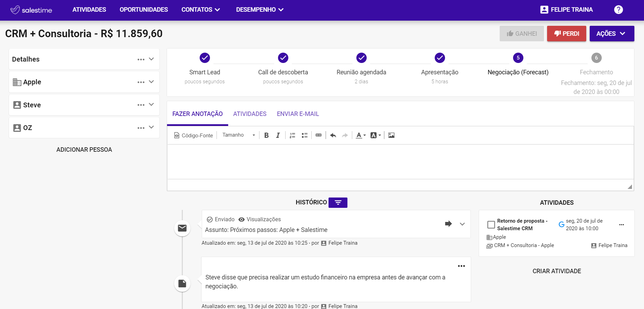This screenshot has height=309, width=644.
Task: Mark the deal as lost with Perdi
Action: 567,34
